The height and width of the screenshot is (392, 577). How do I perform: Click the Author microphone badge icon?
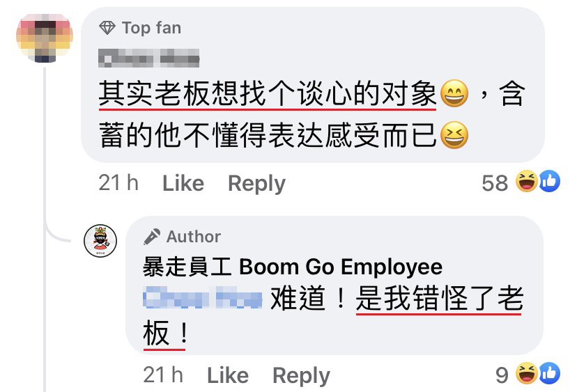coord(152,237)
